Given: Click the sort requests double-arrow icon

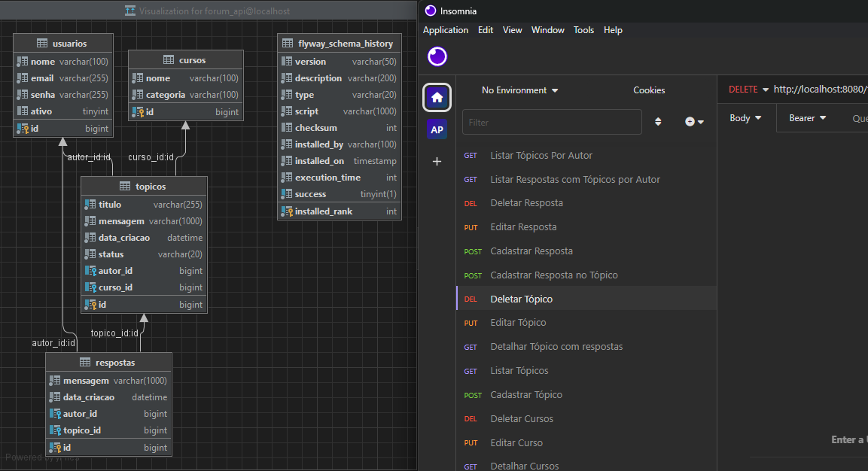Looking at the screenshot, I should coord(658,121).
